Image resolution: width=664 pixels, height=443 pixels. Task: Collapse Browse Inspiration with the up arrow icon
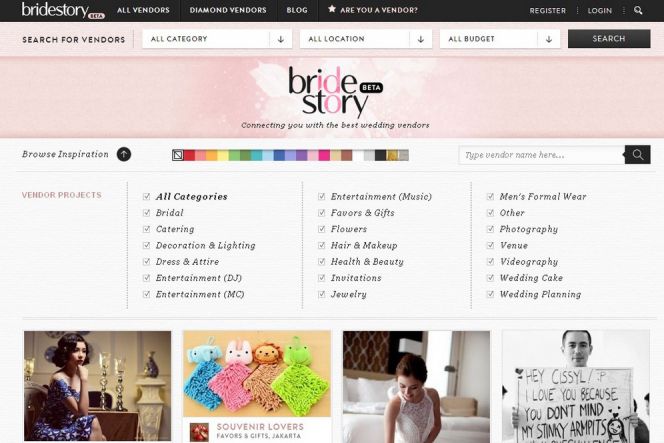click(124, 154)
